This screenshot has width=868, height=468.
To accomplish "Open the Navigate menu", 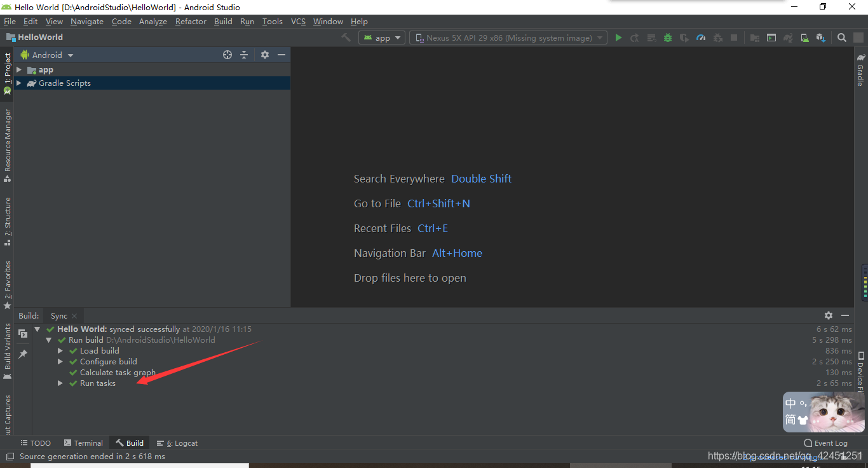I will (87, 21).
